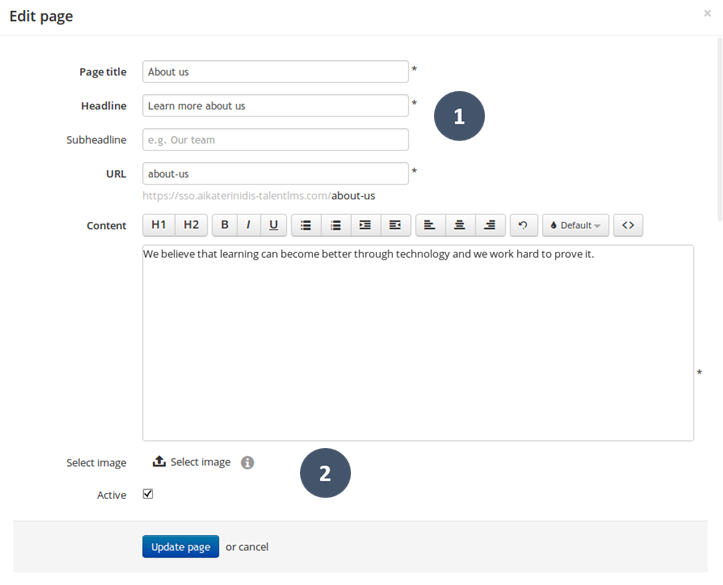Viewport: 723px width, 585px height.
Task: Toggle bold text formatting
Action: (x=225, y=225)
